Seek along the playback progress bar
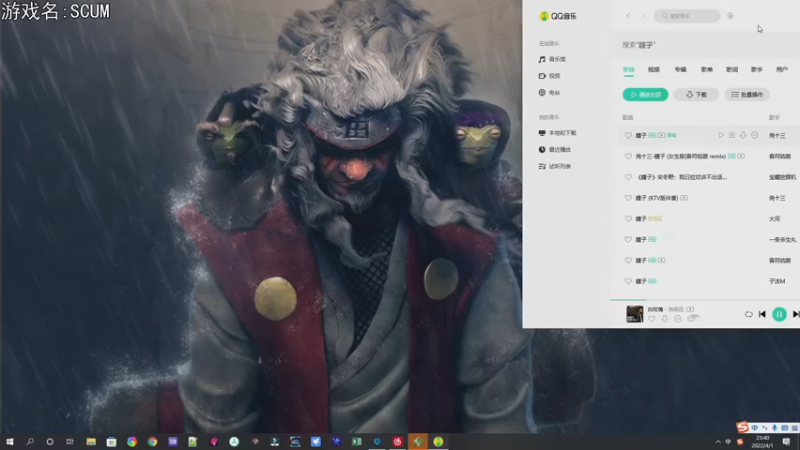 (x=705, y=300)
